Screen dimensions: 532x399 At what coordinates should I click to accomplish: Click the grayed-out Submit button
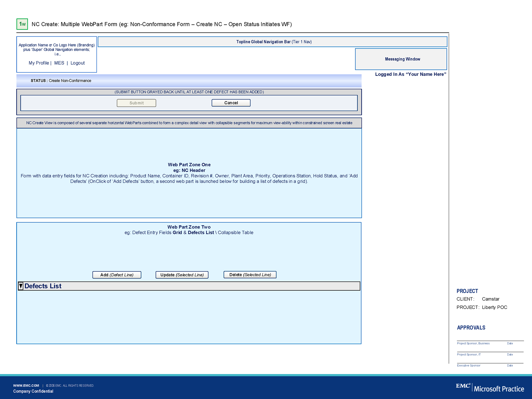(x=136, y=103)
